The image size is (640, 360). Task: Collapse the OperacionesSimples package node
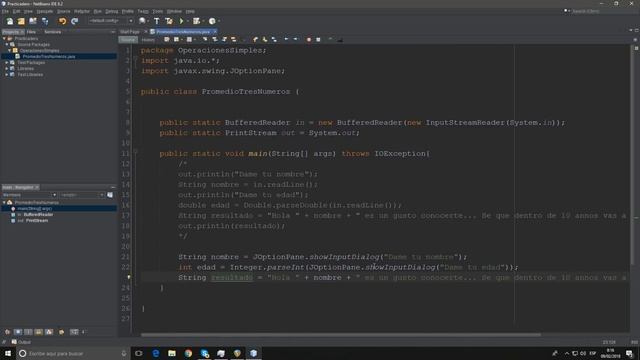(x=10, y=51)
